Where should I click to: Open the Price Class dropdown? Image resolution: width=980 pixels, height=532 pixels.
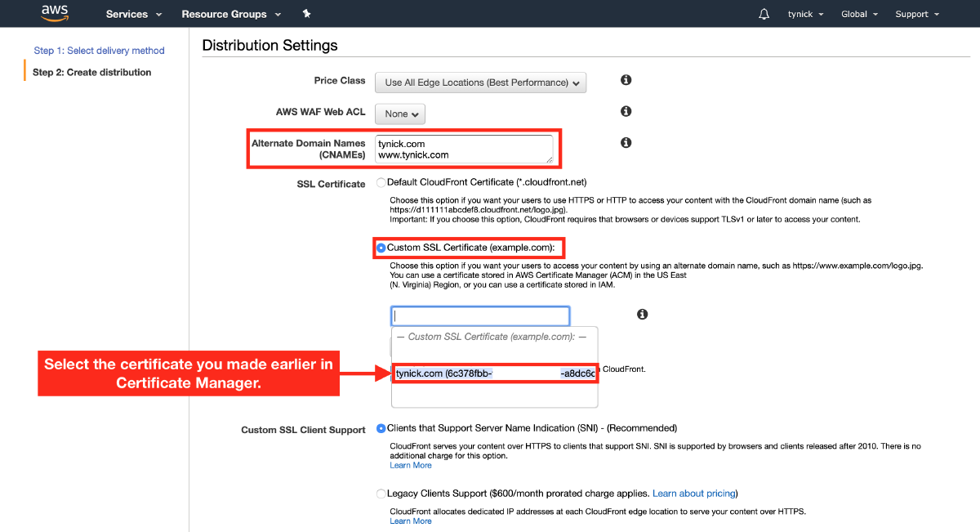click(x=480, y=83)
